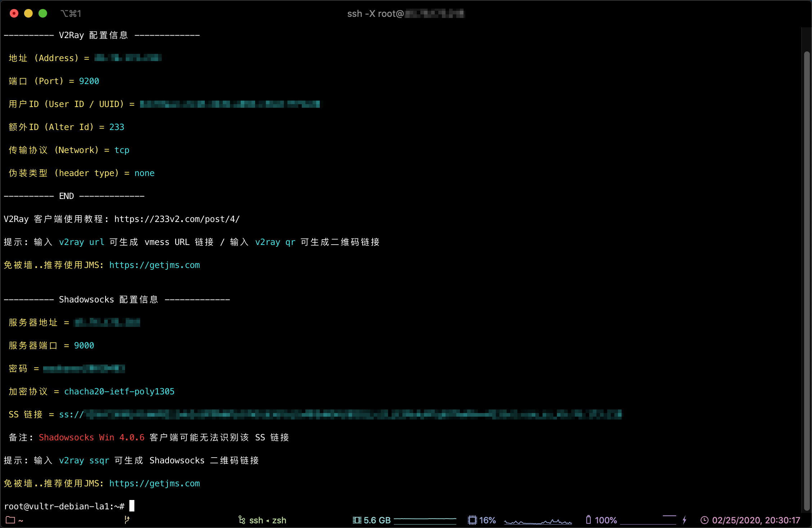Screen dimensions: 812x528
Task: Click the date 02/25/2020, 20:30:17
Action: (756, 520)
